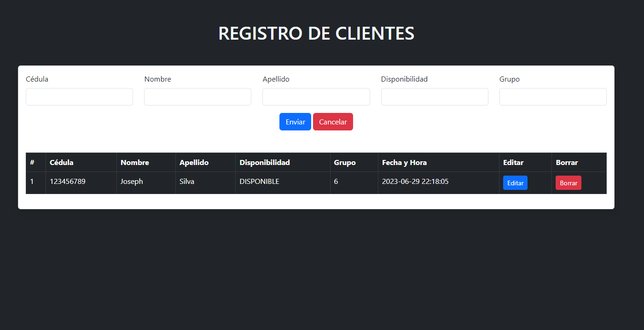Click the Joseph name cell
This screenshot has height=330, width=644.
click(146, 183)
